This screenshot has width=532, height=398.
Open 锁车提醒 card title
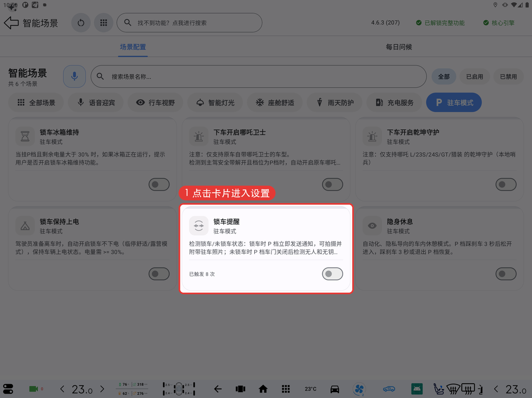(226, 221)
